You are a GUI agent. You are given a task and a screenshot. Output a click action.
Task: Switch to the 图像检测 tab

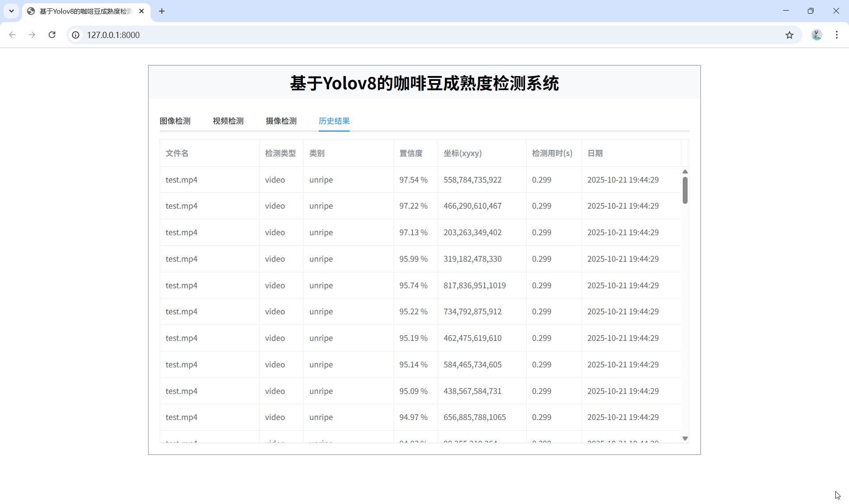pyautogui.click(x=175, y=121)
